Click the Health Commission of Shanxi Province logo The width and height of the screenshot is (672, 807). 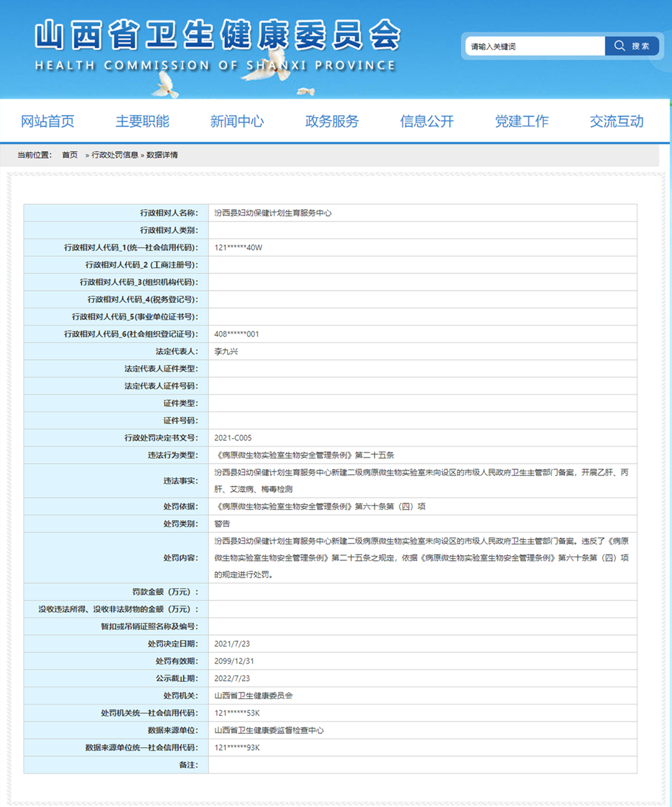point(217,45)
